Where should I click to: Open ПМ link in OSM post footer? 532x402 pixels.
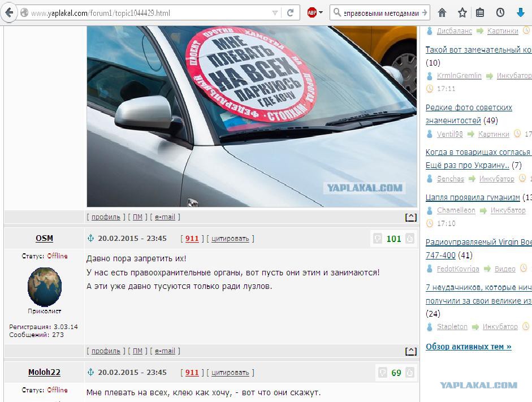tap(137, 351)
